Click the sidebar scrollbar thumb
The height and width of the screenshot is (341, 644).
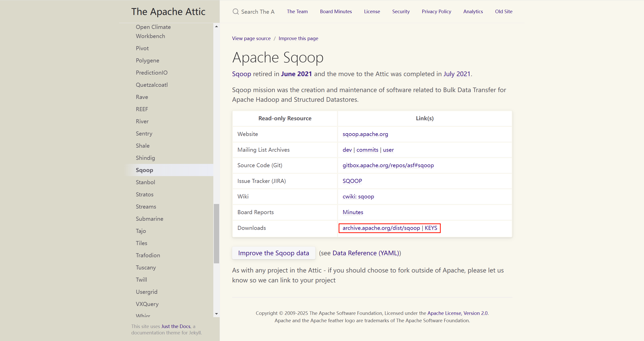pos(216,233)
